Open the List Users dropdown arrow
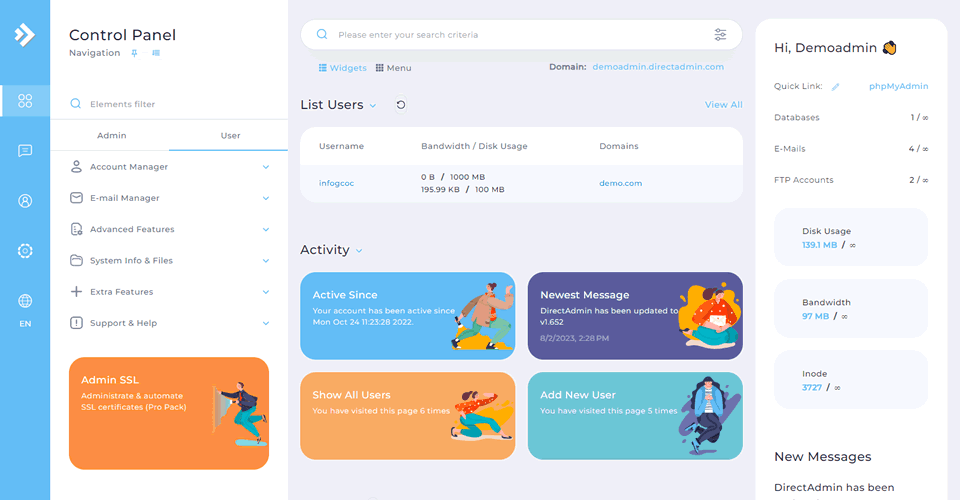This screenshot has height=500, width=960. [373, 106]
